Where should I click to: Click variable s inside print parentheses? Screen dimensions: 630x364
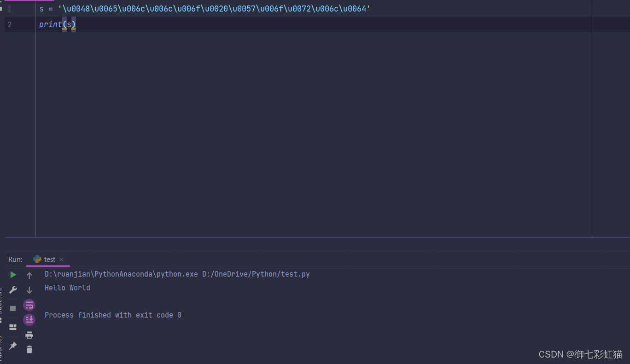69,24
